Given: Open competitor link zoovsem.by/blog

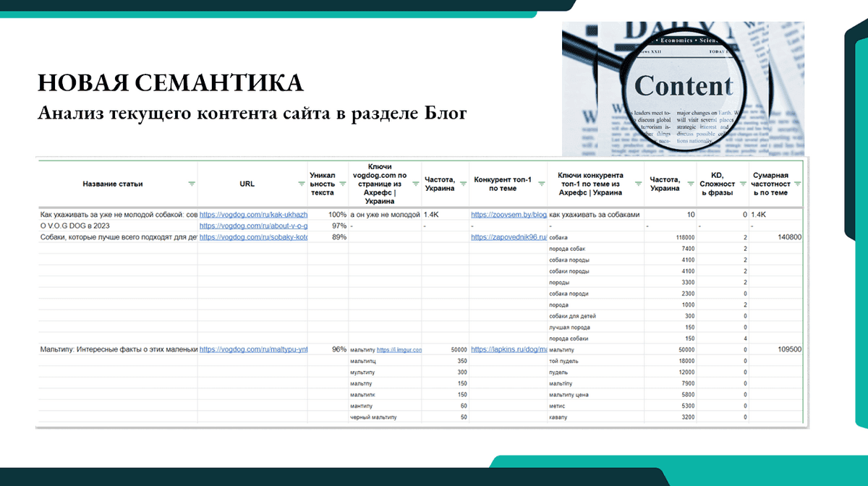Looking at the screenshot, I should (x=509, y=215).
